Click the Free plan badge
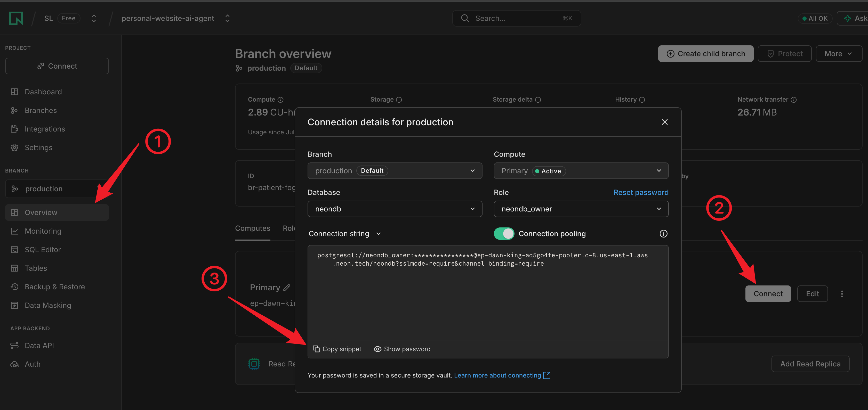868x410 pixels. click(69, 18)
